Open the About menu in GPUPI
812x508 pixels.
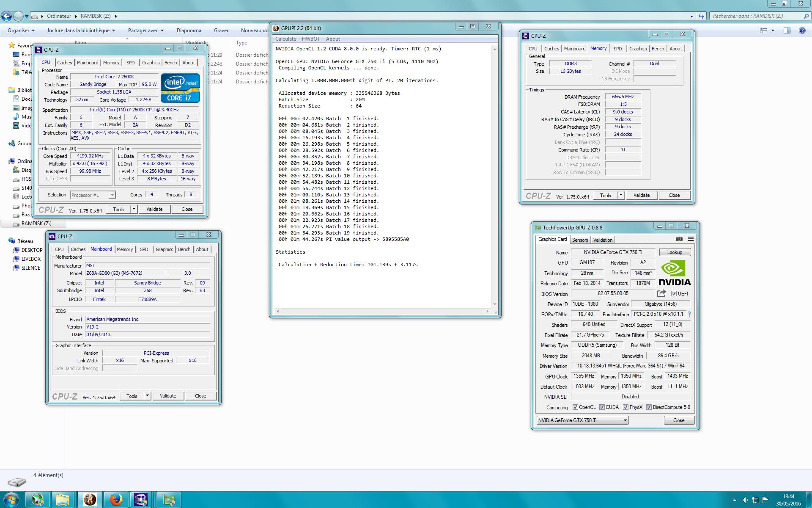(x=333, y=39)
